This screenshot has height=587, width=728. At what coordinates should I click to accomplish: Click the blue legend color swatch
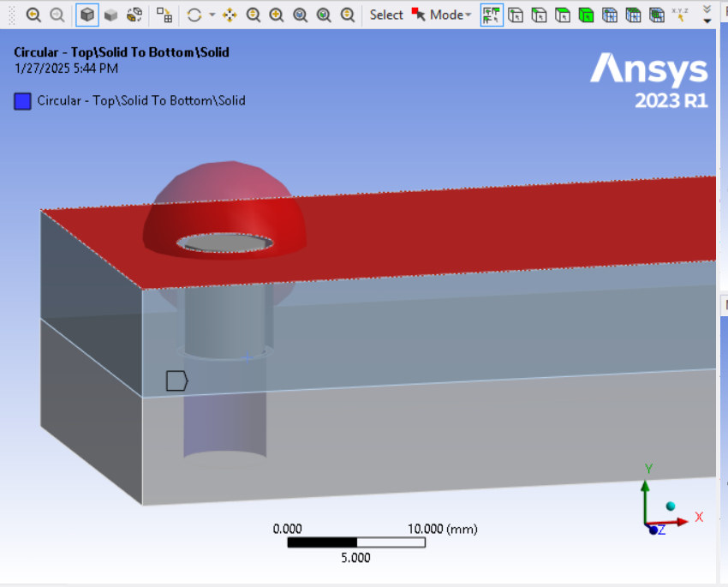(23, 101)
